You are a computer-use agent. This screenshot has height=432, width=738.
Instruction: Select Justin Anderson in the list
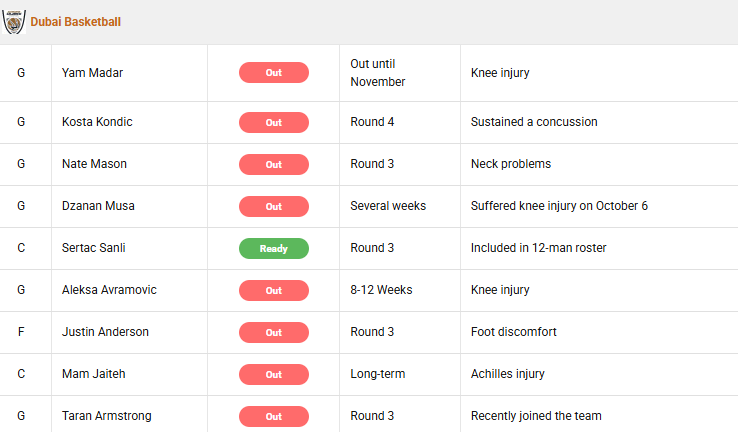(105, 332)
